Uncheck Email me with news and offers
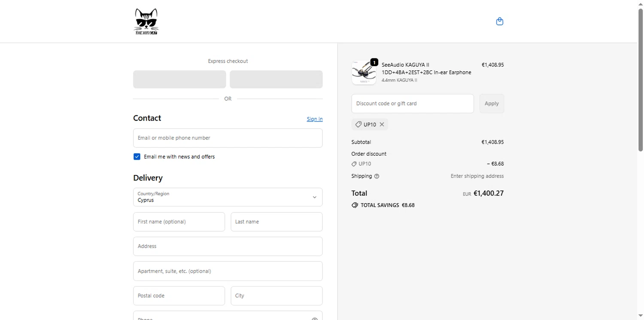 pyautogui.click(x=137, y=157)
